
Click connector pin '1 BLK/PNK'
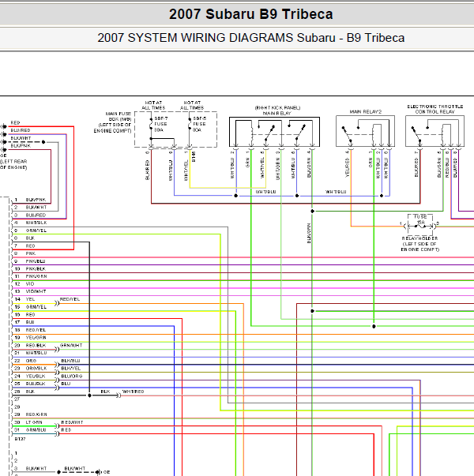[30, 200]
